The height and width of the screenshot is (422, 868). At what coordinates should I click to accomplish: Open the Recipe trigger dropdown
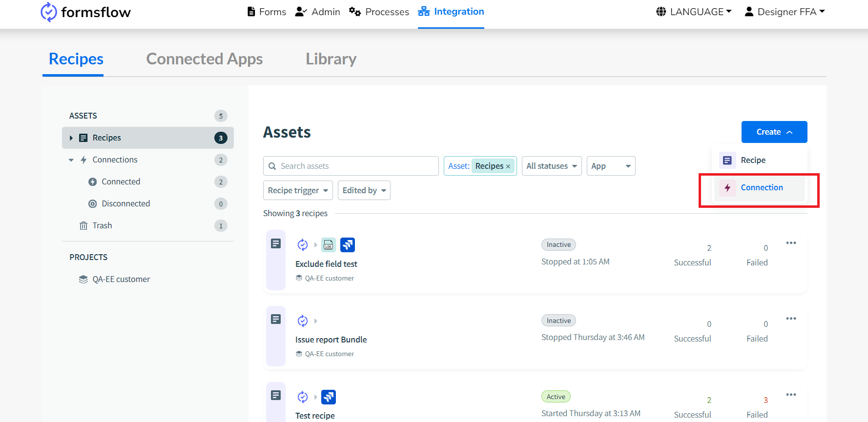298,190
